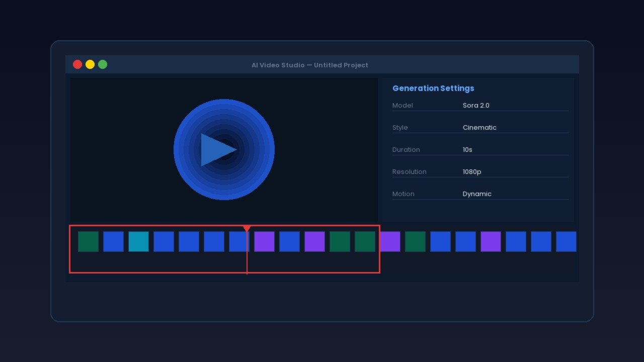
Task: Switch Motion setting from Dynamic
Action: click(477, 194)
